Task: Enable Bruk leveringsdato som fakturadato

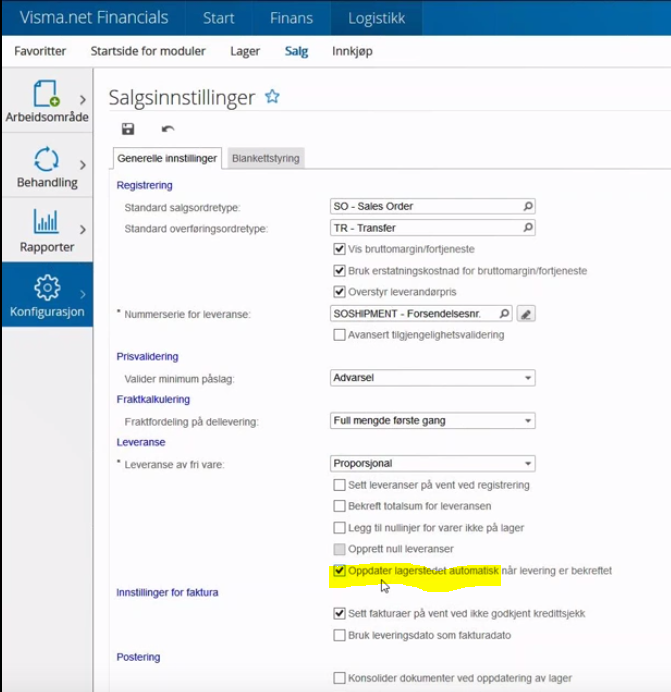Action: coord(339,635)
